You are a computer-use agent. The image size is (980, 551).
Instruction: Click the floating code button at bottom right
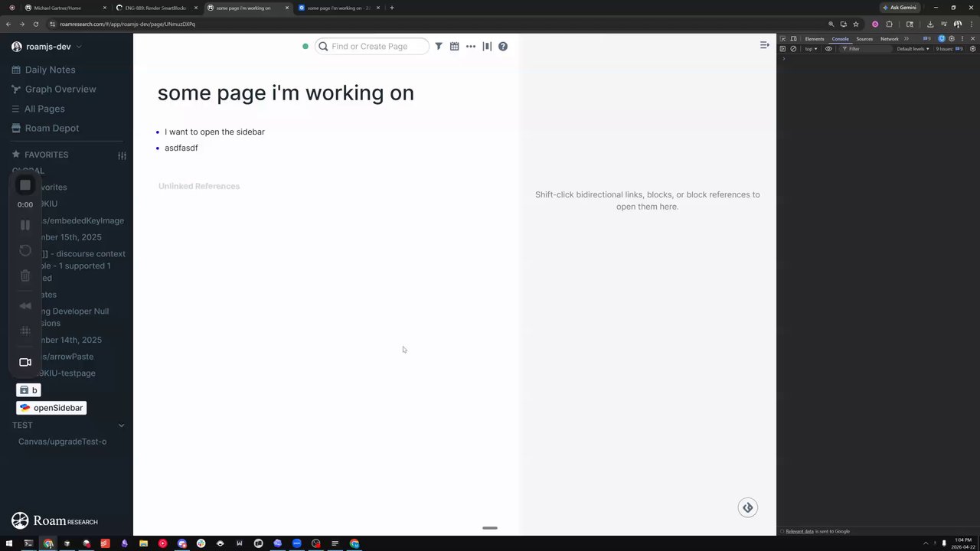(x=748, y=507)
